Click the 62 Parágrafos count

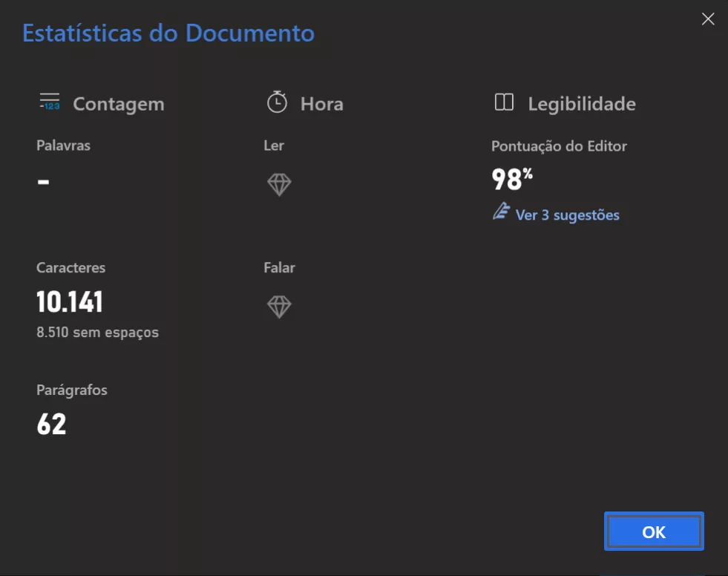52,425
